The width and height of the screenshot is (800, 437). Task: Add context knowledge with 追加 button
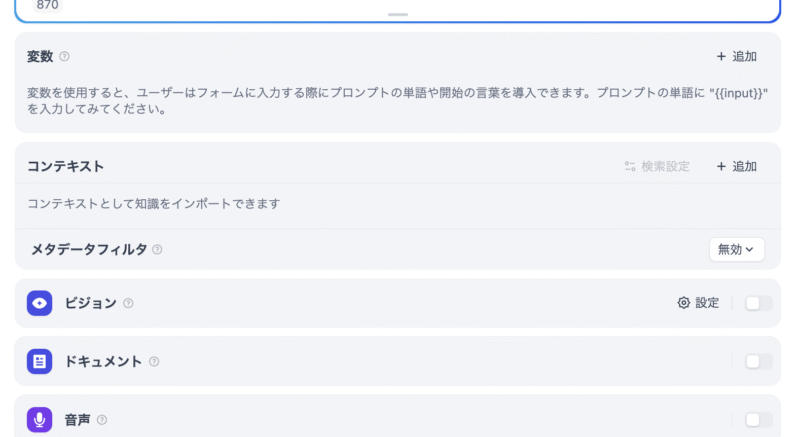(736, 166)
